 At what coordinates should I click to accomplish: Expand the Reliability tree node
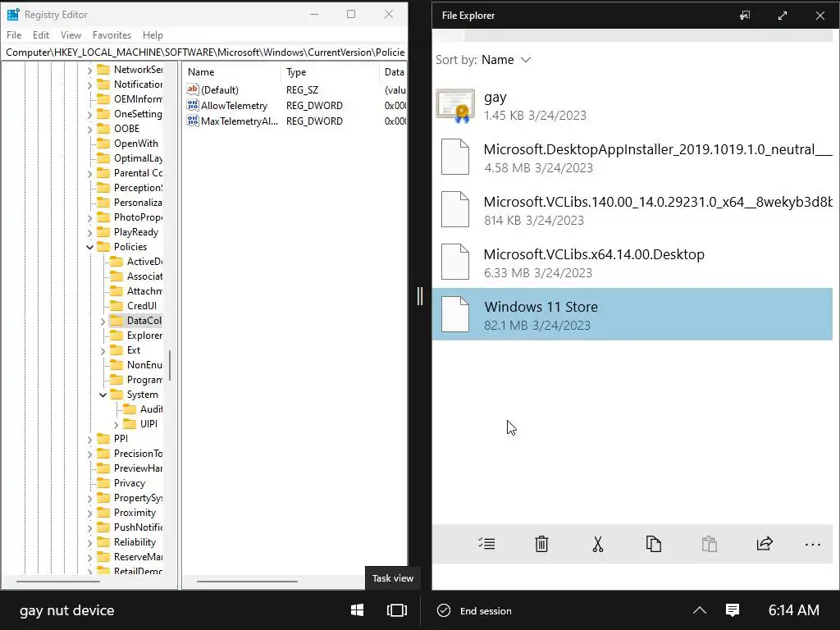(89, 543)
